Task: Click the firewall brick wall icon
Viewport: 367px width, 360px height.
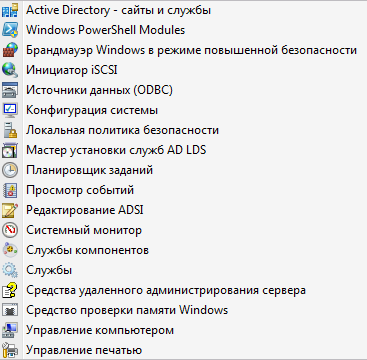Action: 10,50
